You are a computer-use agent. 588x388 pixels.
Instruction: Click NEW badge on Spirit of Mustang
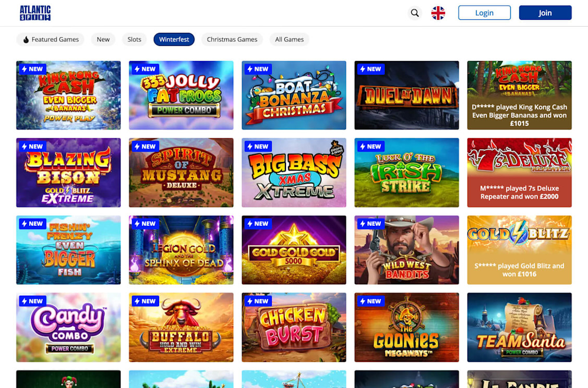click(x=146, y=147)
